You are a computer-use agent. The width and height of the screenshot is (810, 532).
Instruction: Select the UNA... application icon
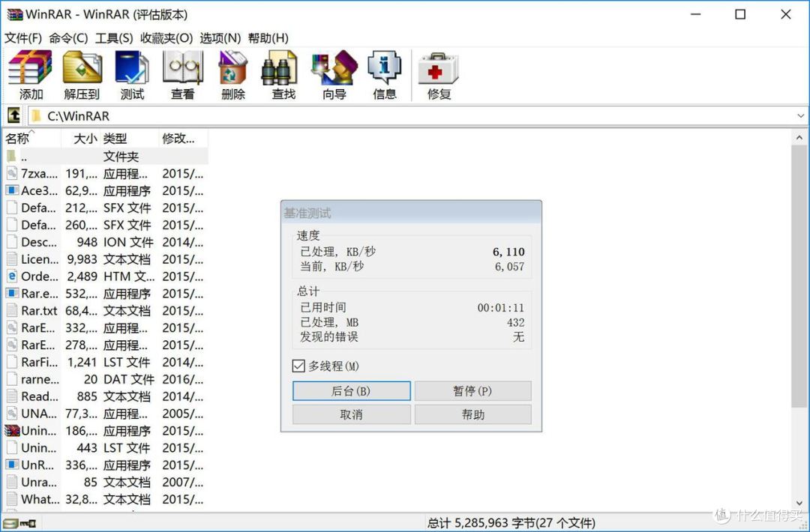pos(12,413)
